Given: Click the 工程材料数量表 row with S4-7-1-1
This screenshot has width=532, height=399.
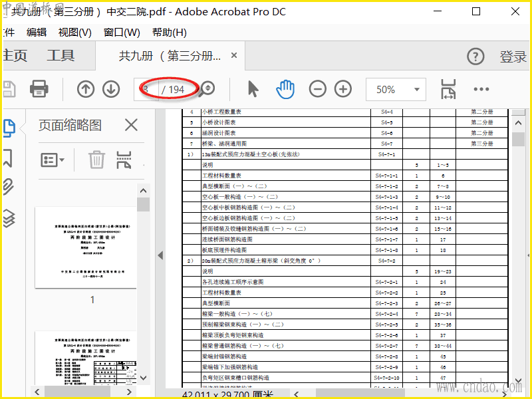Looking at the screenshot, I should tap(344, 176).
